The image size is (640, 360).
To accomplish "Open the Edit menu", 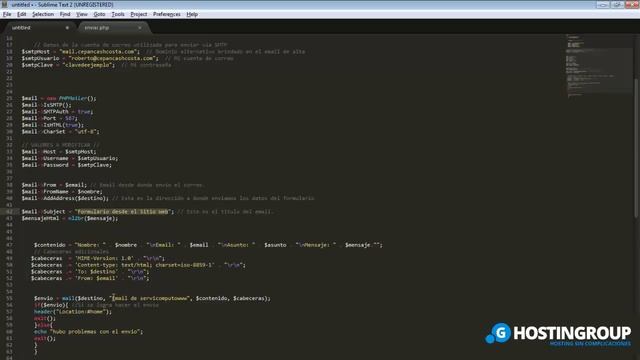I will (22, 14).
